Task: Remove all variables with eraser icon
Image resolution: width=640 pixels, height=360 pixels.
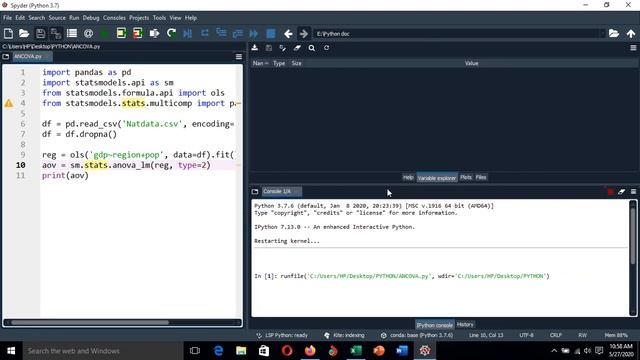Action: pyautogui.click(x=297, y=48)
